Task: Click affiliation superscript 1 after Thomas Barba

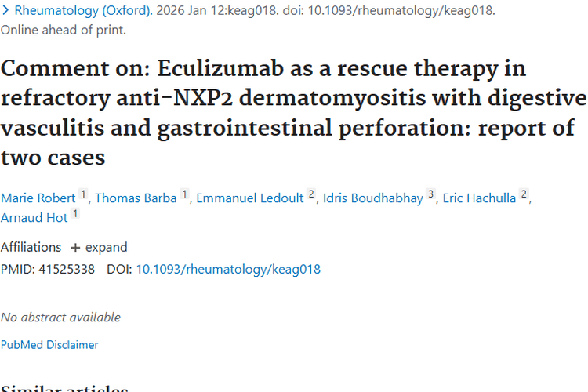Action: pyautogui.click(x=185, y=195)
